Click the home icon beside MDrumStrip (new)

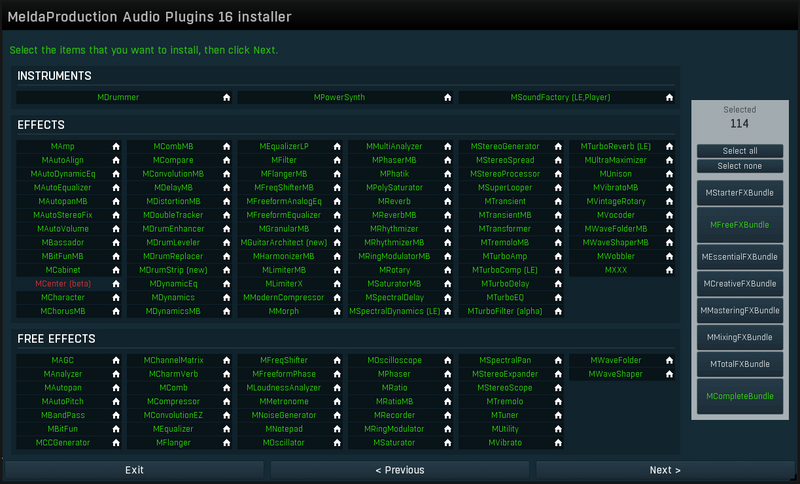pos(227,270)
